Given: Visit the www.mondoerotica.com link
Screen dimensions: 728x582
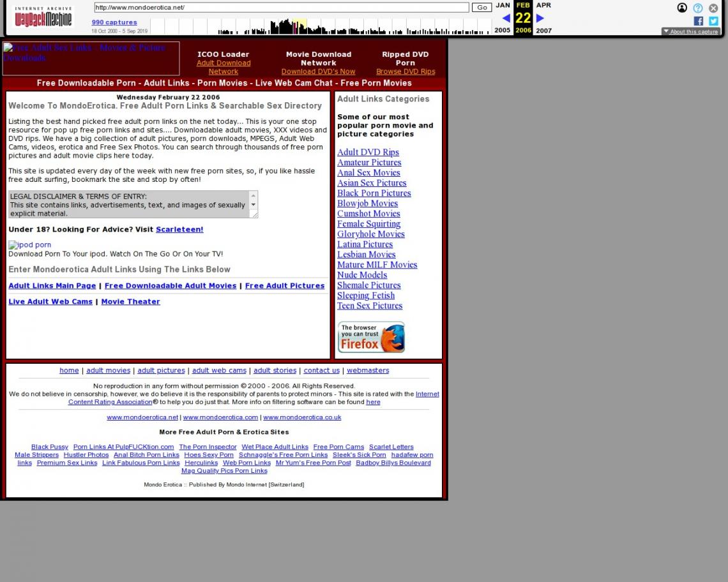Looking at the screenshot, I should coord(220,417).
